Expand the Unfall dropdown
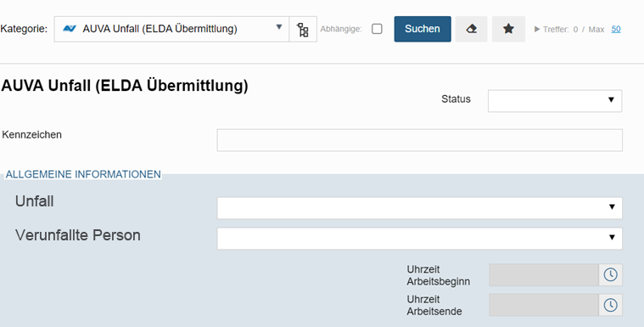Viewport: 644px width, 327px height. [419, 208]
